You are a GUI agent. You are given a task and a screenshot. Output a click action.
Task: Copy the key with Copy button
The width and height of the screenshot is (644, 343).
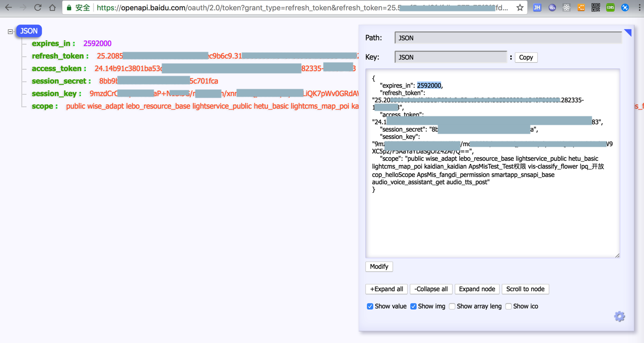point(526,57)
